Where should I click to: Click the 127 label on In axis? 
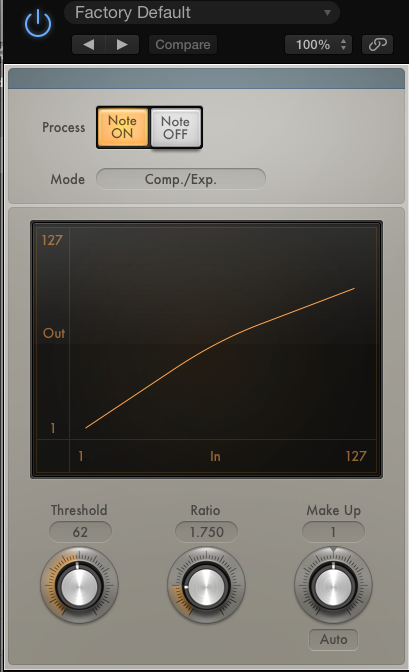(356, 456)
